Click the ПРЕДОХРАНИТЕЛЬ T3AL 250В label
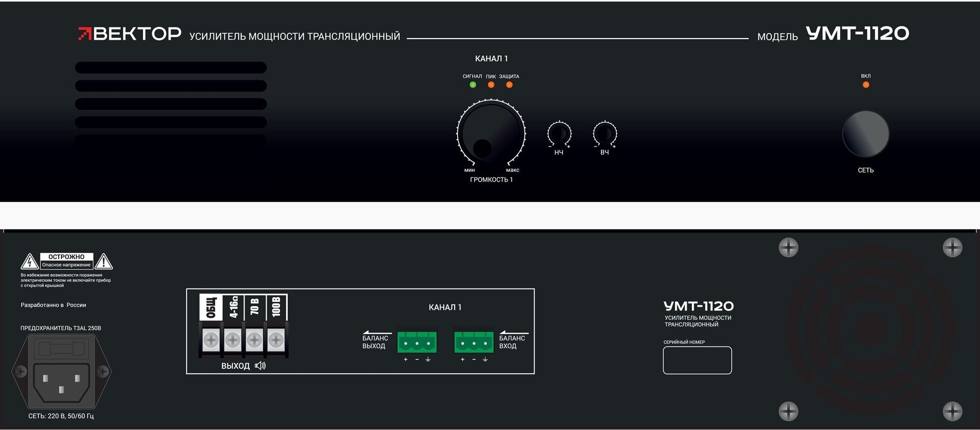Viewport: 980px width, 430px height. [x=61, y=328]
